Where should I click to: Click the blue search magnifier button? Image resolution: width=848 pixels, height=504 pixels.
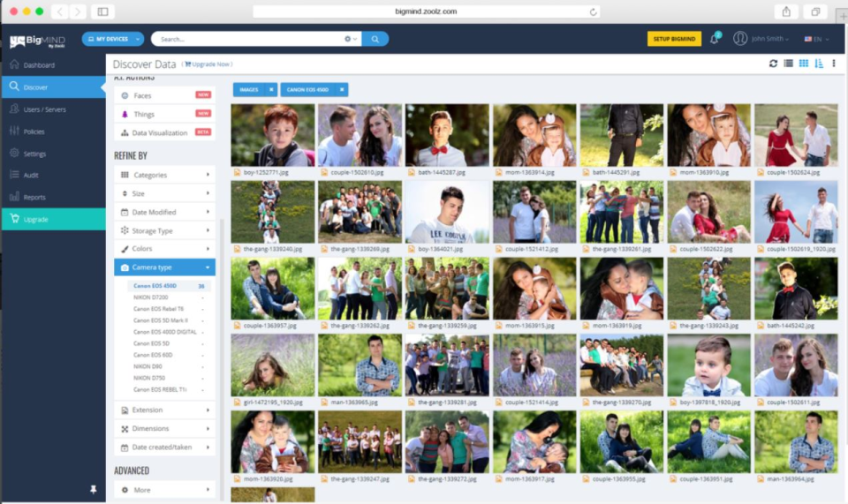375,39
